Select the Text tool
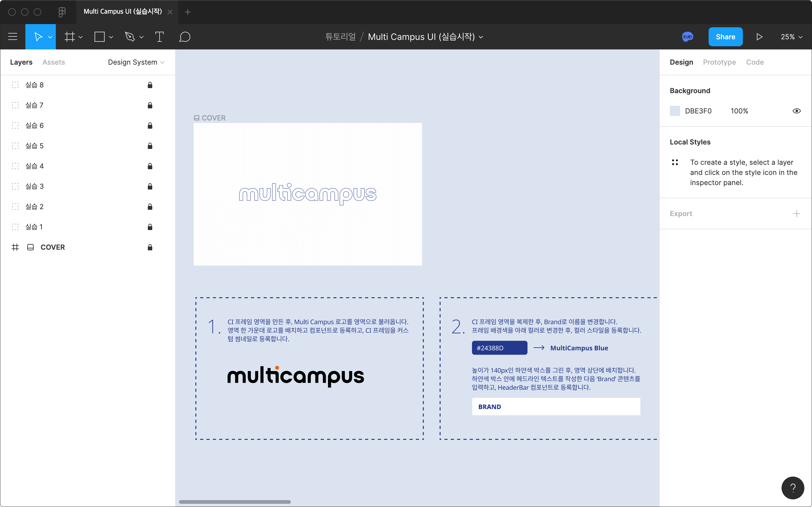 coord(159,36)
